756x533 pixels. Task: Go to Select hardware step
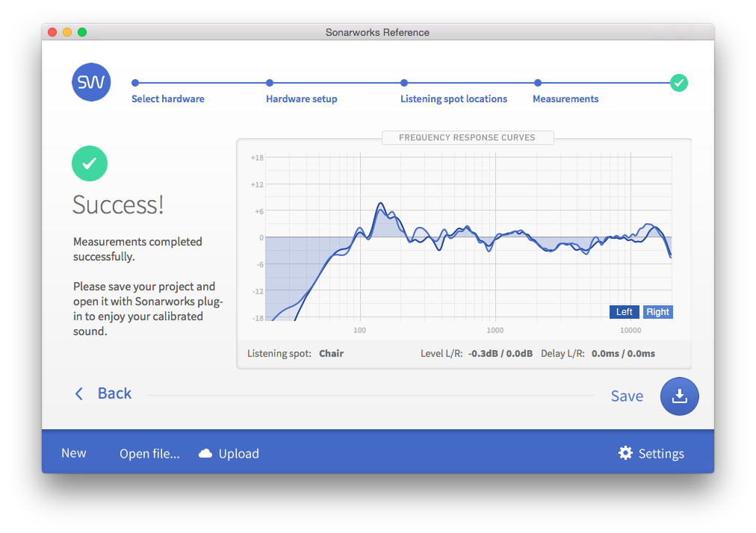coord(168,99)
